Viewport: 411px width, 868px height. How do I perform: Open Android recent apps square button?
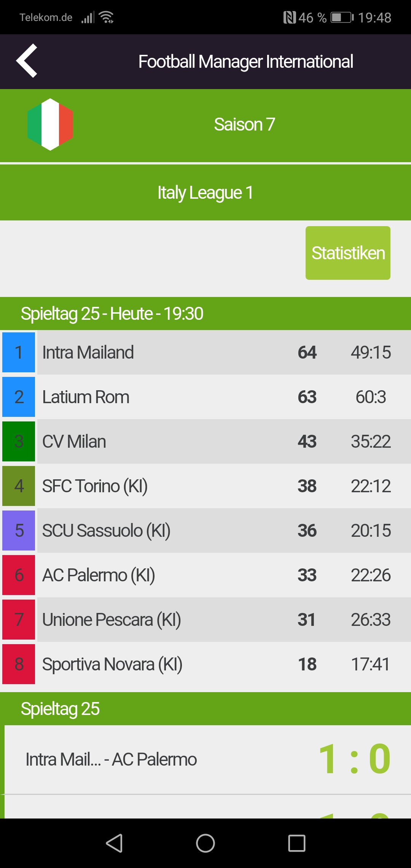coord(297,843)
